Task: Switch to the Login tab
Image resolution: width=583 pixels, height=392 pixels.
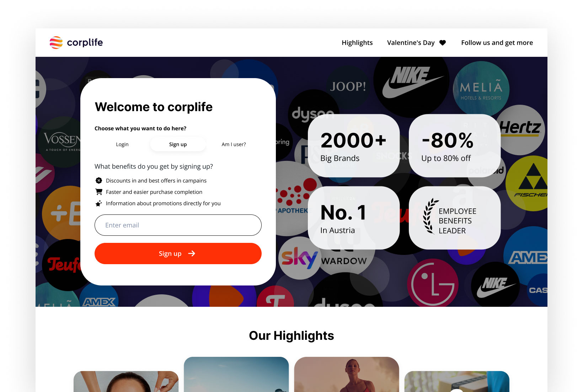Action: [x=122, y=145]
